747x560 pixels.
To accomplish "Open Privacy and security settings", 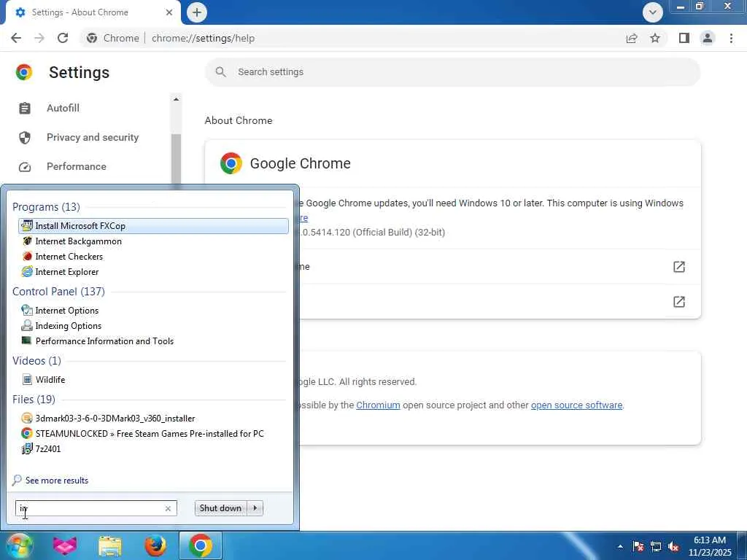I will point(93,137).
